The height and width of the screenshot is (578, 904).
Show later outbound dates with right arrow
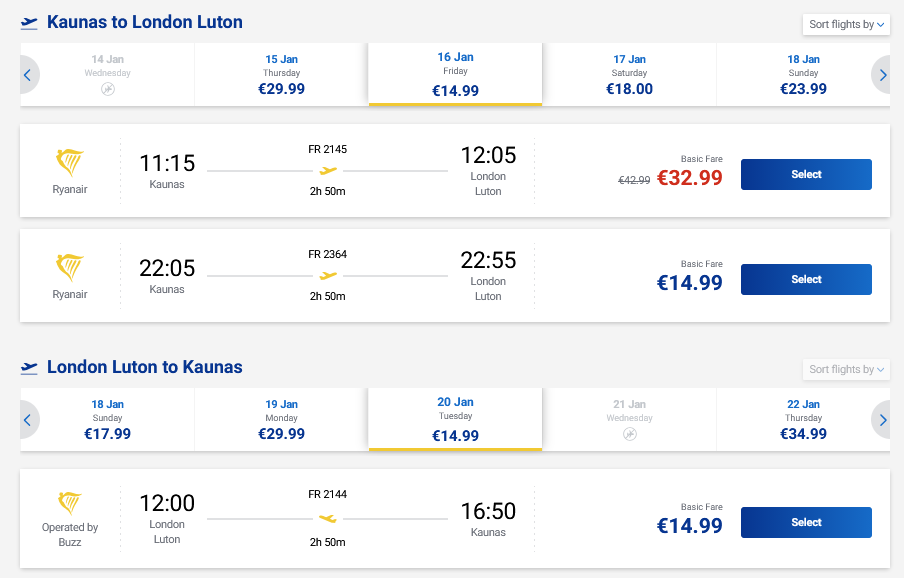pyautogui.click(x=882, y=75)
